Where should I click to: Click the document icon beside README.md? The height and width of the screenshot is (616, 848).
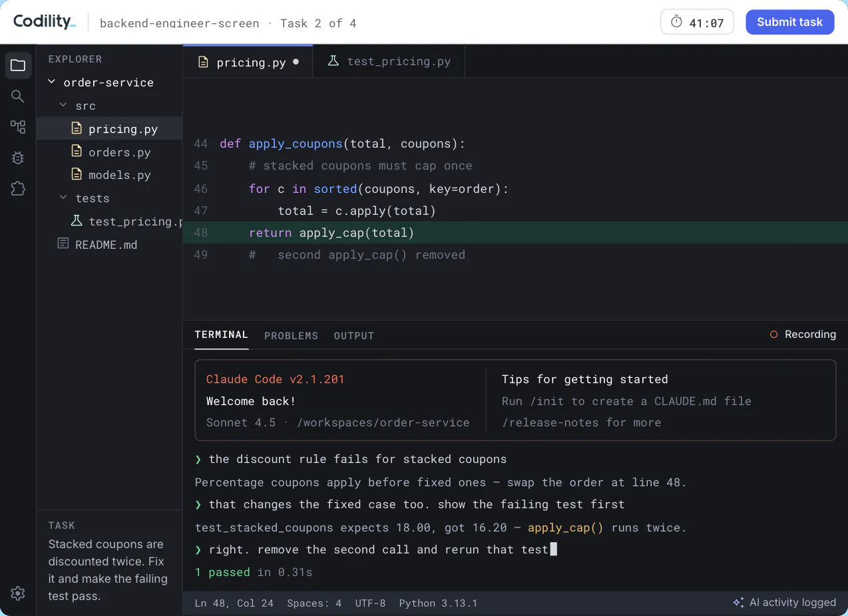click(x=63, y=243)
